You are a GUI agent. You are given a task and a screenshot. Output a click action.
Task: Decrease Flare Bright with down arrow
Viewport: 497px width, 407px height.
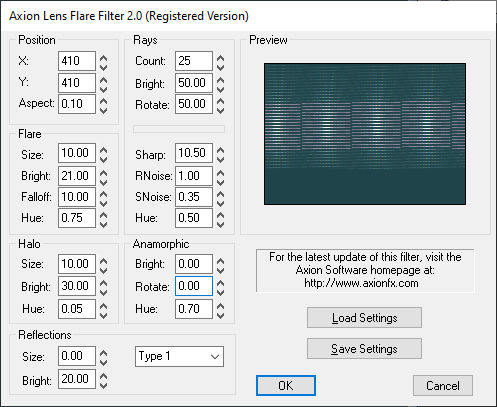tap(104, 182)
